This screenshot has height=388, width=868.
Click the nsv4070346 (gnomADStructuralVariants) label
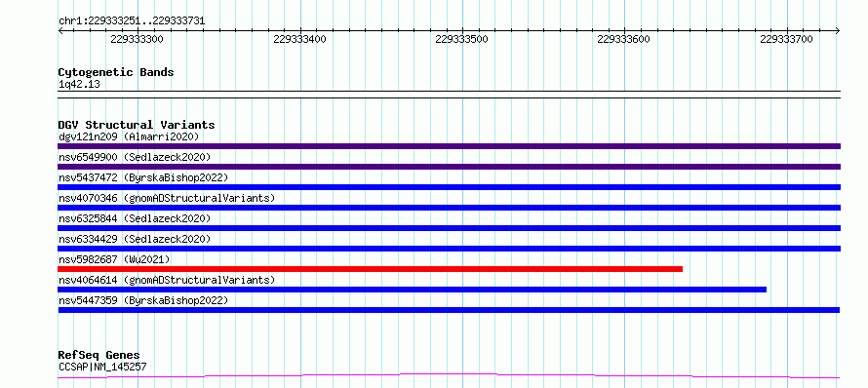click(x=167, y=198)
